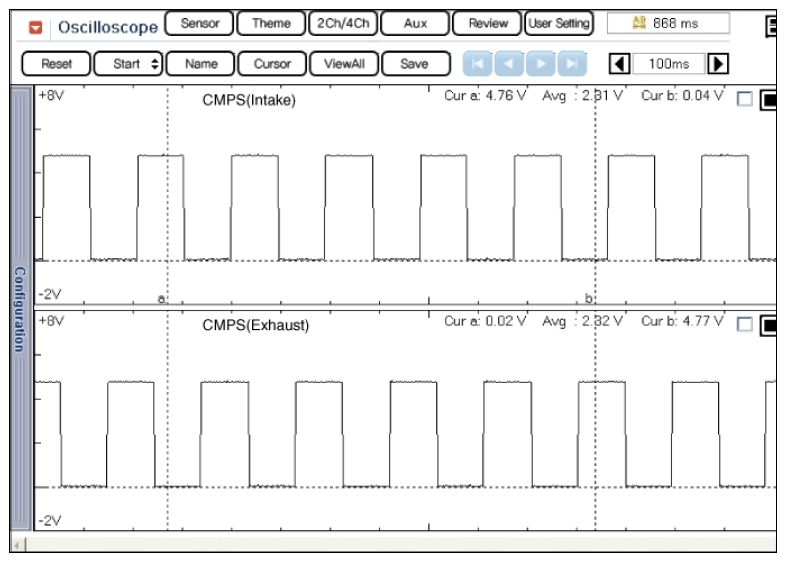The width and height of the screenshot is (786, 562).
Task: Click the horizontal scrollbar left arrow
Action: 17,544
